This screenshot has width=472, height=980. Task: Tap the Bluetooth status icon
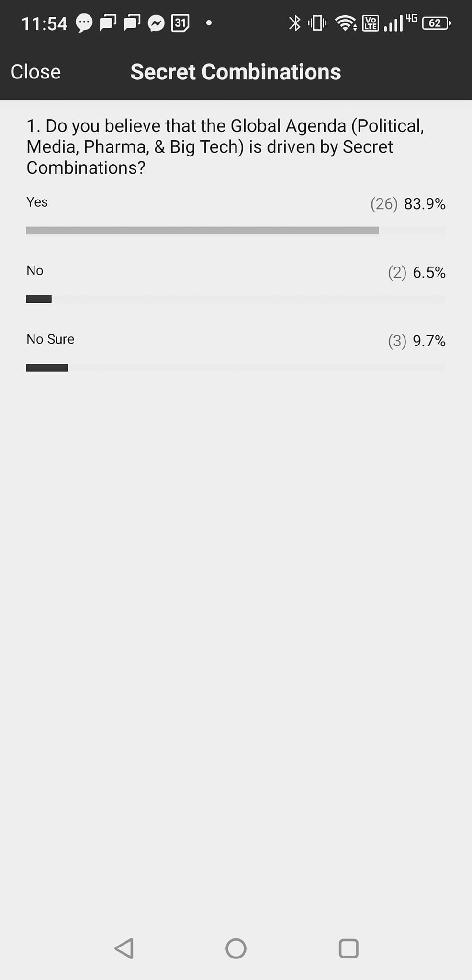(x=294, y=23)
